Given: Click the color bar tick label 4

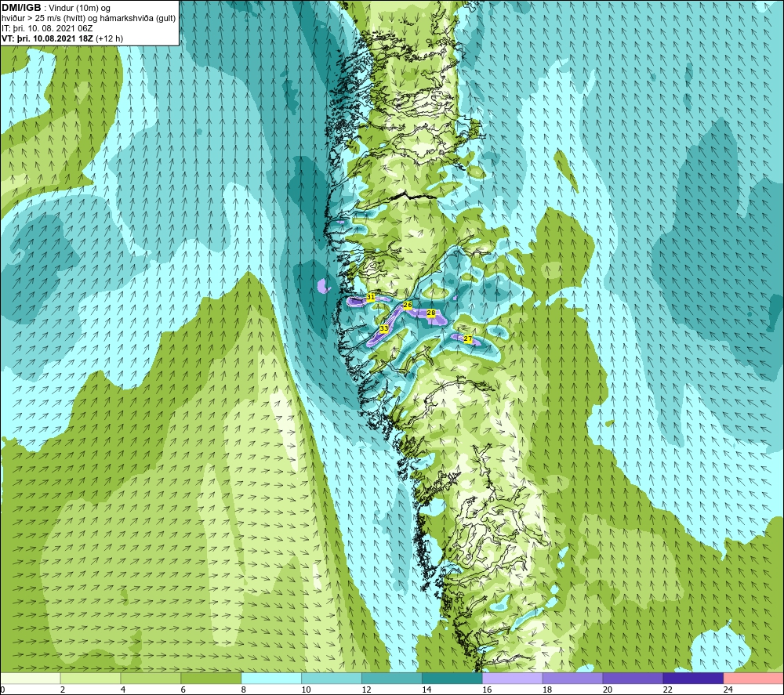Looking at the screenshot, I should point(123,690).
